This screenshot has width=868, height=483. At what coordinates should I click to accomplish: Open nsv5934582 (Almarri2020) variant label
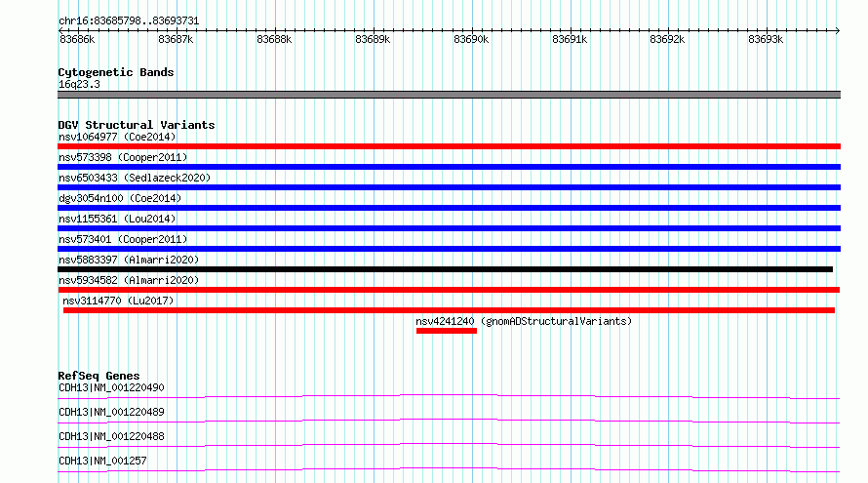coord(129,280)
